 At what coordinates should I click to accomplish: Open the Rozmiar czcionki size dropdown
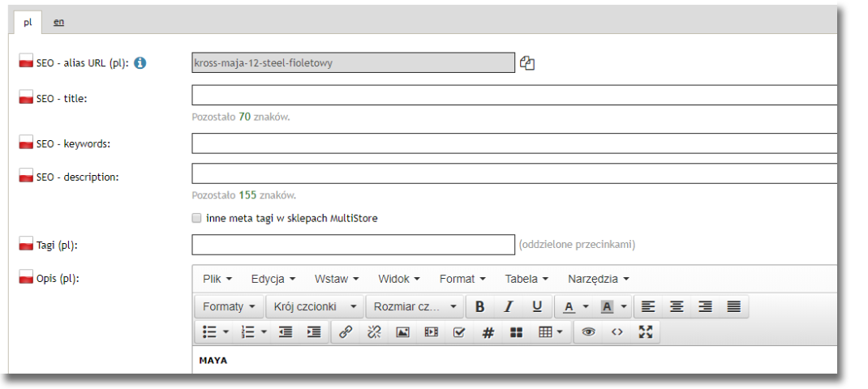click(x=415, y=307)
